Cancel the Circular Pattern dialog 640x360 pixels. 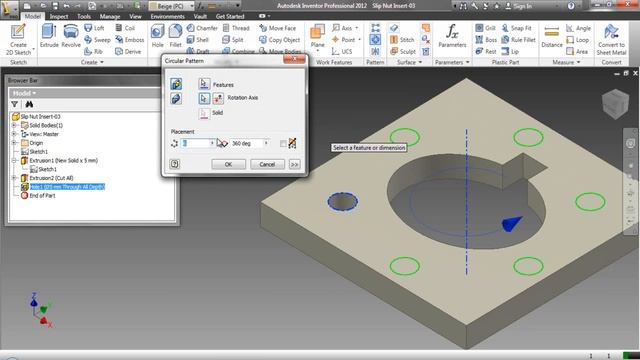pos(267,164)
